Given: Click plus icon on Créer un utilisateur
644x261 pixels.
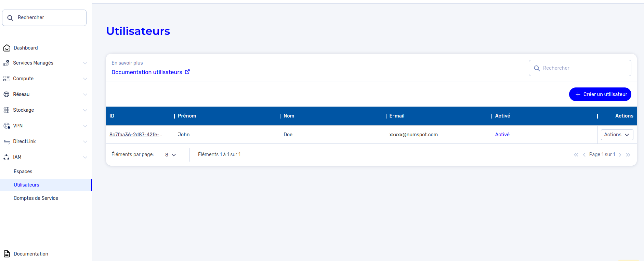Looking at the screenshot, I should 578,94.
